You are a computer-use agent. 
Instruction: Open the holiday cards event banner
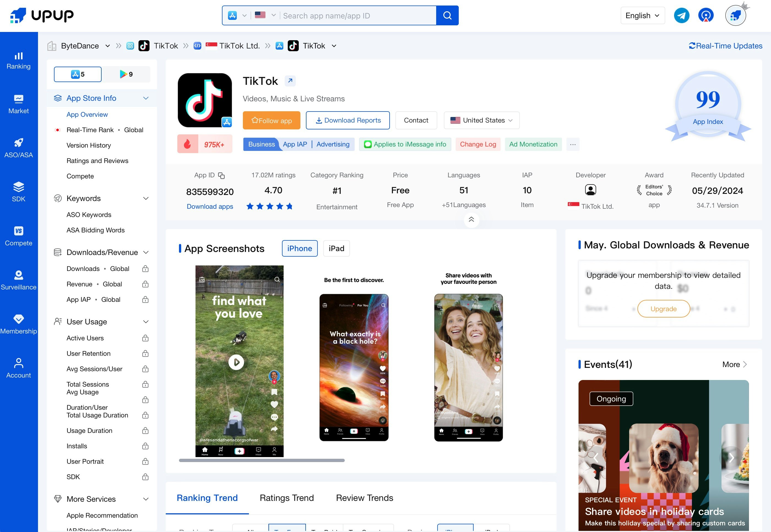click(663, 455)
